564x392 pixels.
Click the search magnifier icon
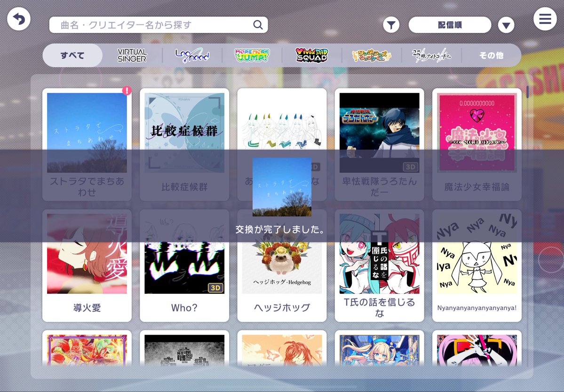point(258,25)
